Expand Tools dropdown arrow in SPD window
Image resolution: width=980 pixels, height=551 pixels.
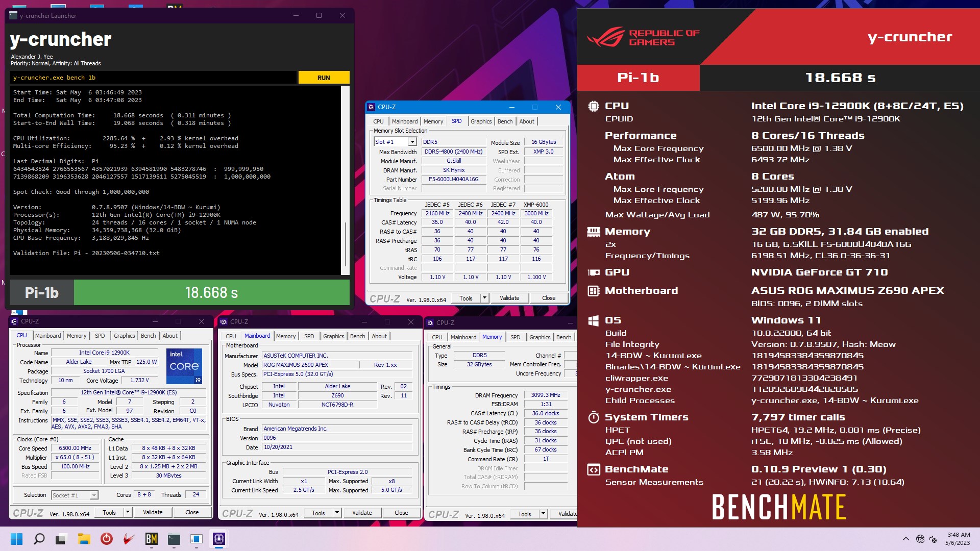(484, 298)
